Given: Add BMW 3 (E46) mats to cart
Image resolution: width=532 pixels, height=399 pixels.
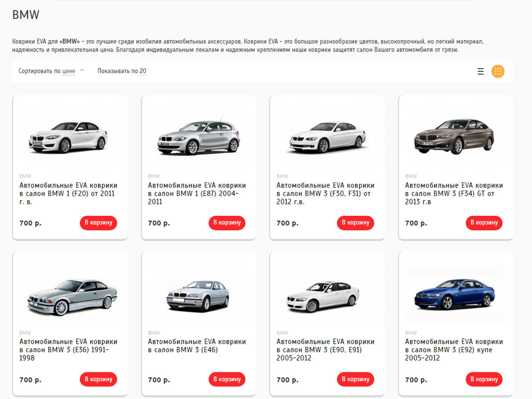Looking at the screenshot, I should tap(227, 379).
